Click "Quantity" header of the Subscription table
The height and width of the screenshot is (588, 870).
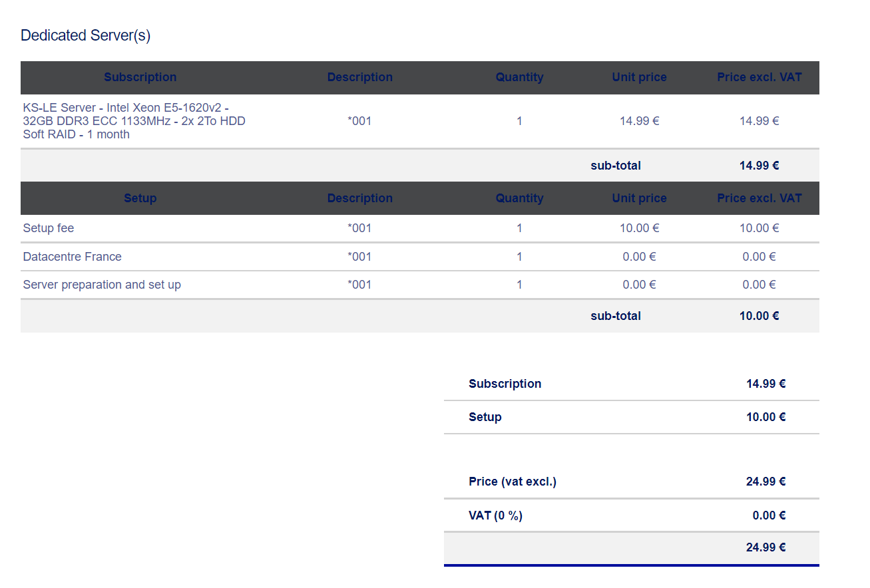coord(520,77)
